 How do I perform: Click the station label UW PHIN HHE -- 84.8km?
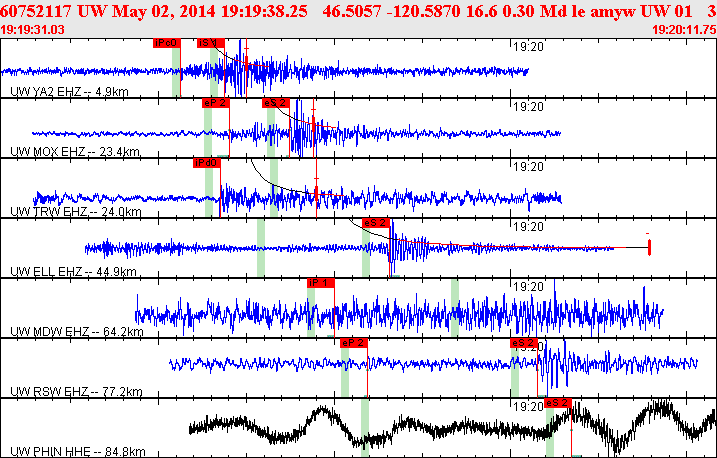78,452
